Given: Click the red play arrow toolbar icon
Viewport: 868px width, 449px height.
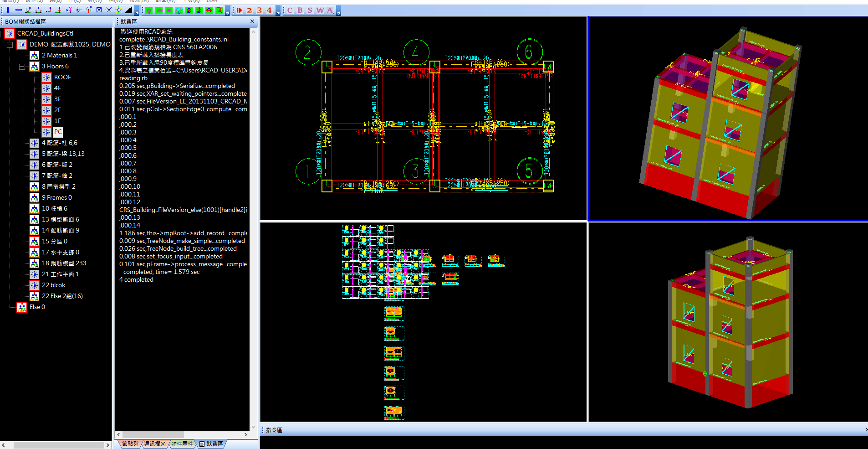Looking at the screenshot, I should (240, 10).
